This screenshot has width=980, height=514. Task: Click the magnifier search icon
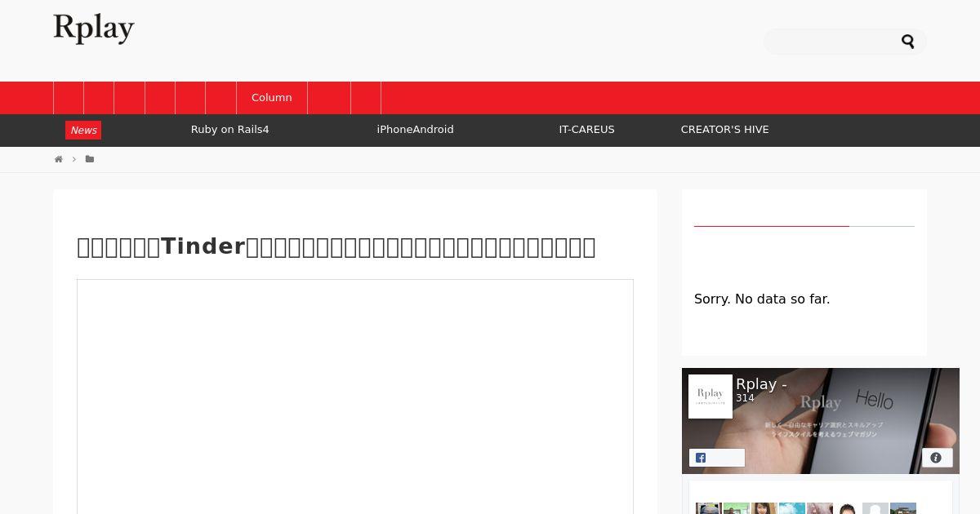tap(907, 42)
